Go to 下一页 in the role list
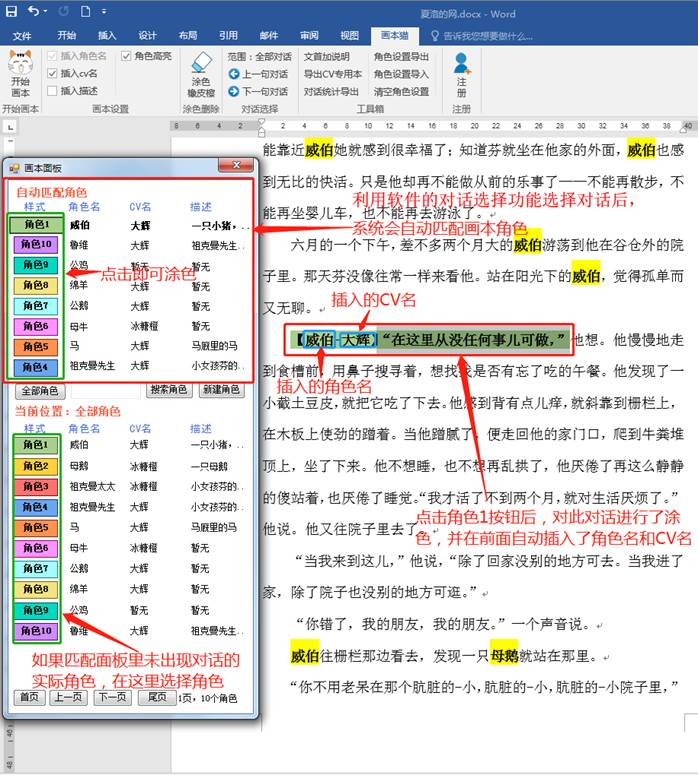 [x=113, y=697]
